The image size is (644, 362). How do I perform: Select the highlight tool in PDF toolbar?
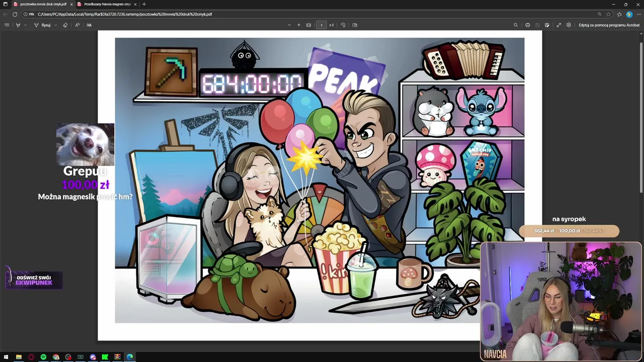[18, 25]
